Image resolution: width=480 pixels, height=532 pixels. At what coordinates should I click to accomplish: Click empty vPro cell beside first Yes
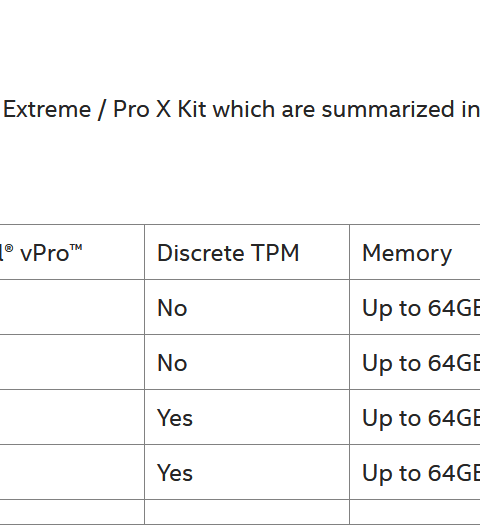point(72,417)
